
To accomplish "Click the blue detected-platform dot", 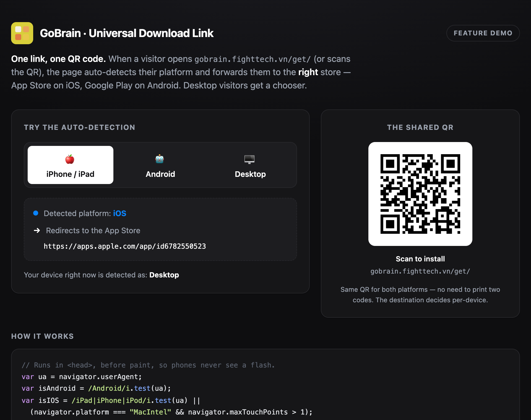I will click(36, 213).
